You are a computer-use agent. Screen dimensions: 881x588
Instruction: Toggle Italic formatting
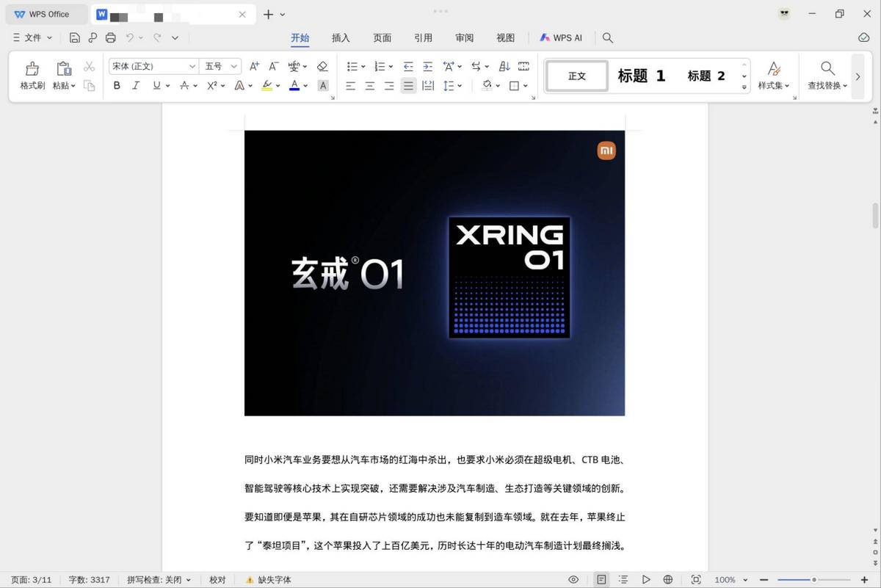[136, 86]
